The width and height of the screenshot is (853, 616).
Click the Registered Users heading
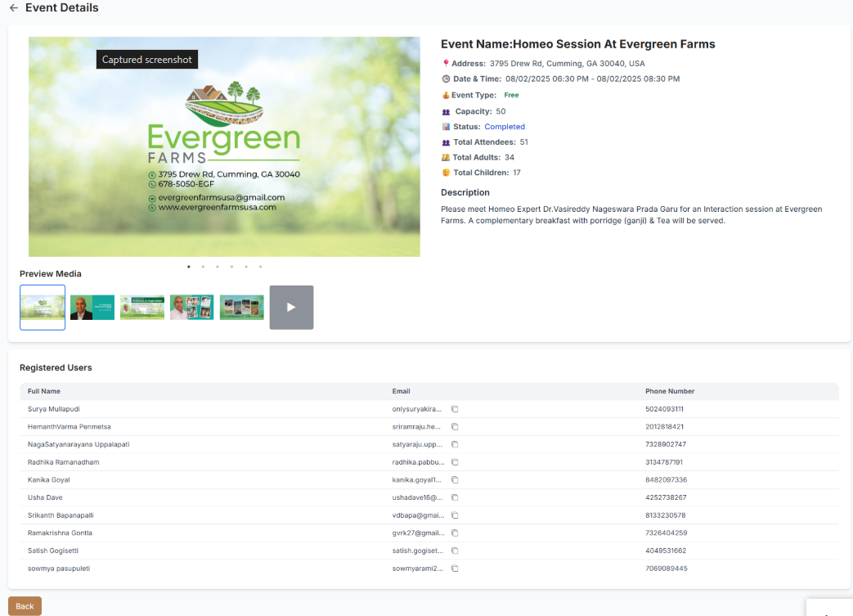point(56,368)
